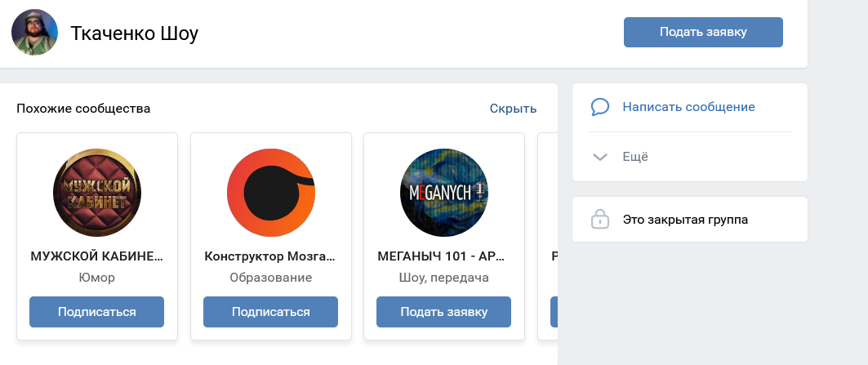The width and height of the screenshot is (868, 365).
Task: Open the Конструктор Мозга title link
Action: click(270, 256)
